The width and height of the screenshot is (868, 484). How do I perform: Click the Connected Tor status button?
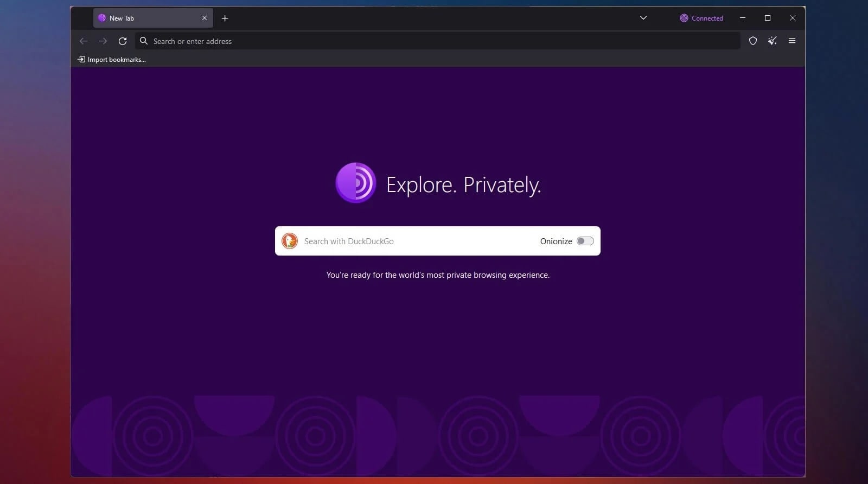701,18
